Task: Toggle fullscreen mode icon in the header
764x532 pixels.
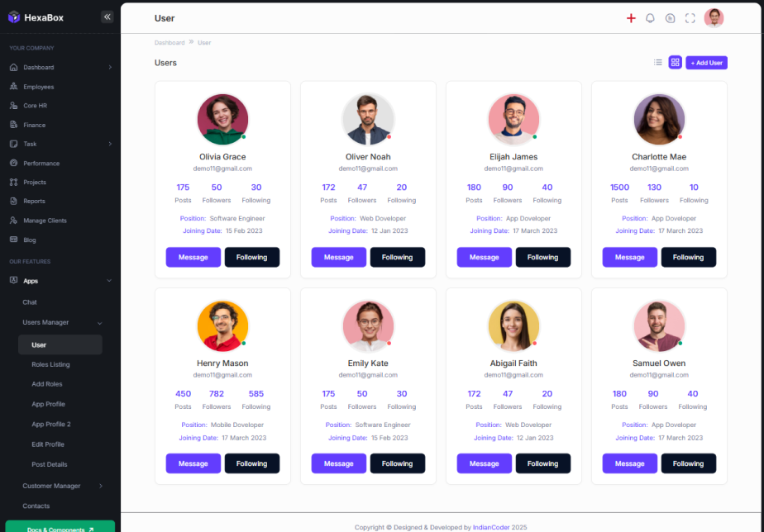Action: click(690, 18)
